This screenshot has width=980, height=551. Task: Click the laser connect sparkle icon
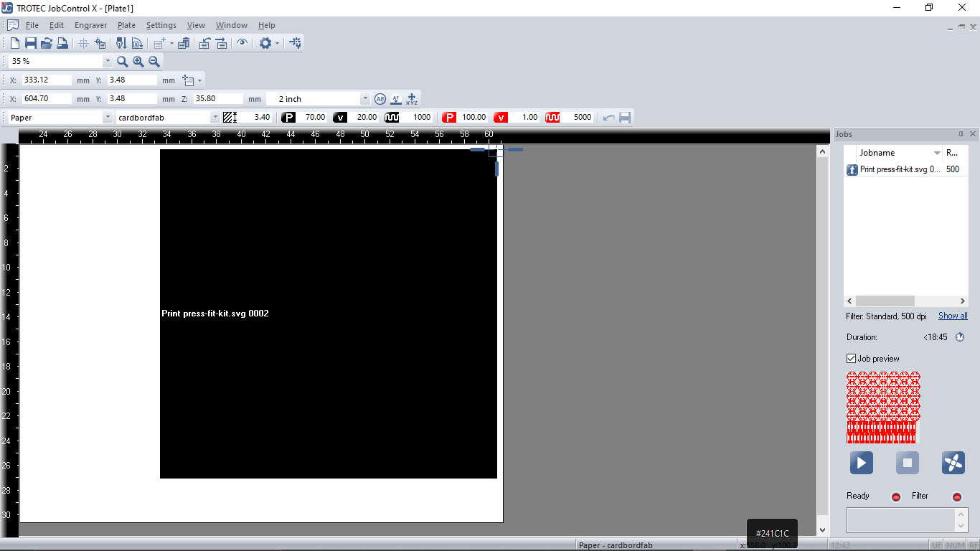(296, 43)
